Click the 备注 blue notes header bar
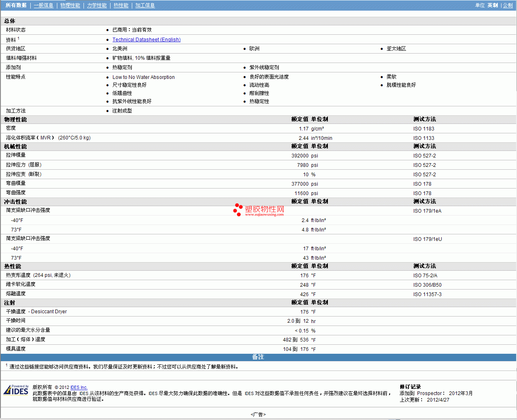The image size is (517, 420). [258, 357]
